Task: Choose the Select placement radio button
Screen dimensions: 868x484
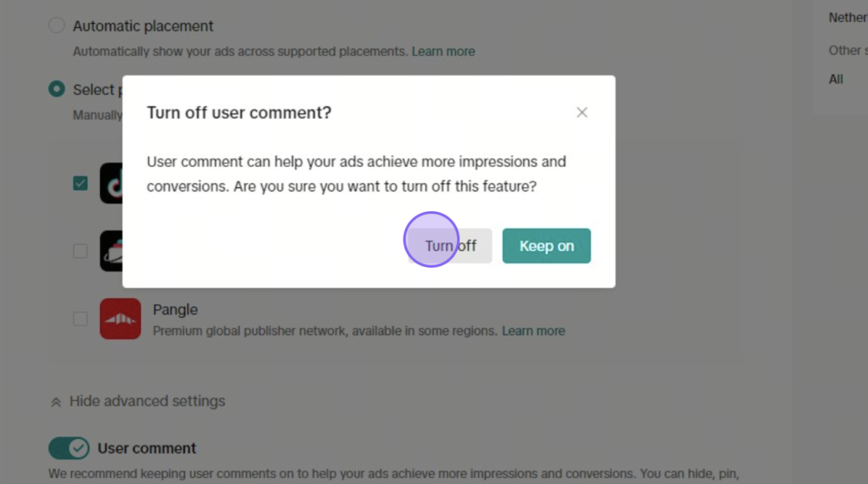Action: 57,89
